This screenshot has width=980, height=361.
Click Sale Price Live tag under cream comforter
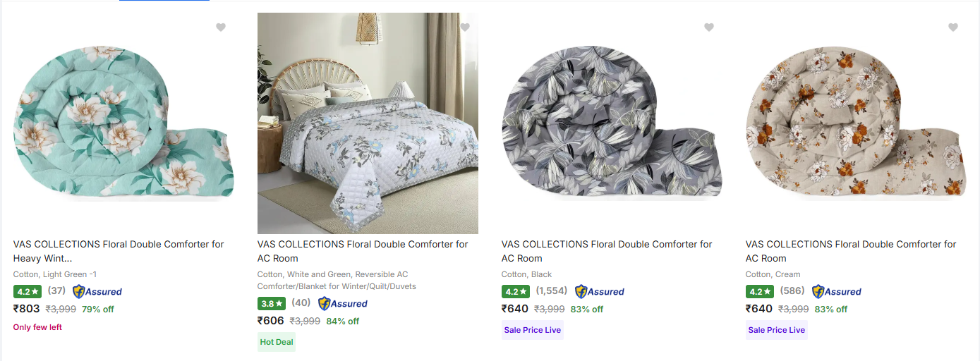(777, 330)
